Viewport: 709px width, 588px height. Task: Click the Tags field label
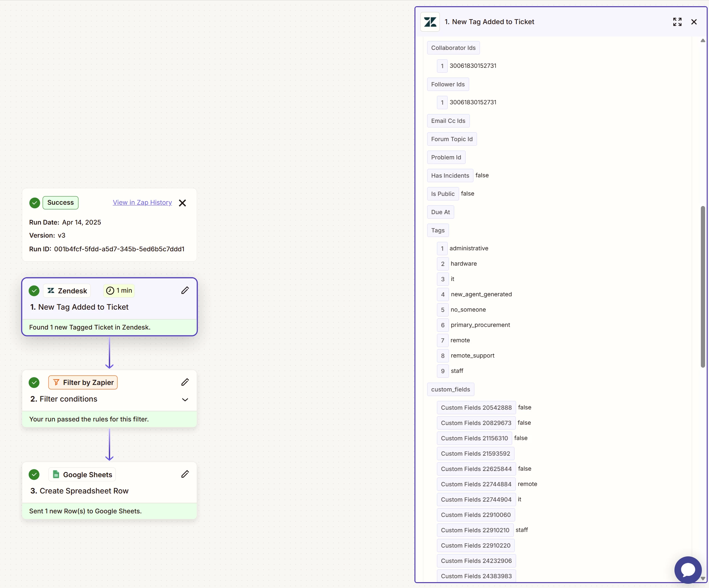point(438,230)
